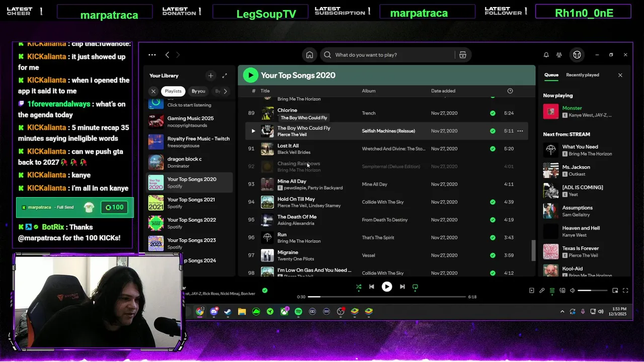Toggle the Queue icon in player bar

[x=552, y=290]
